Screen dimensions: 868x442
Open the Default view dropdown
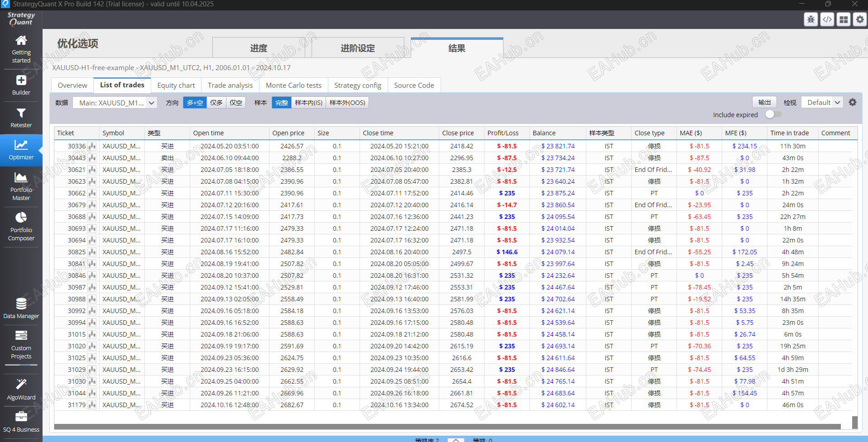(822, 102)
